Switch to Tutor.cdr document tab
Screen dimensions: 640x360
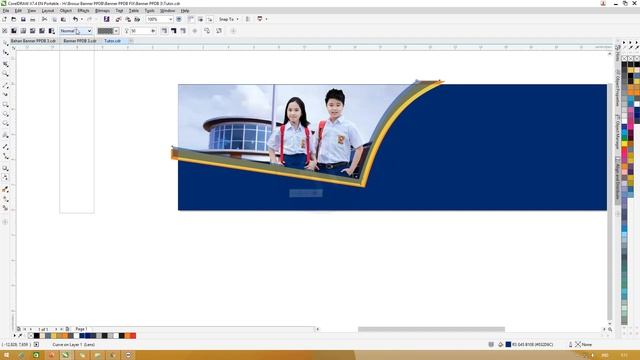112,41
